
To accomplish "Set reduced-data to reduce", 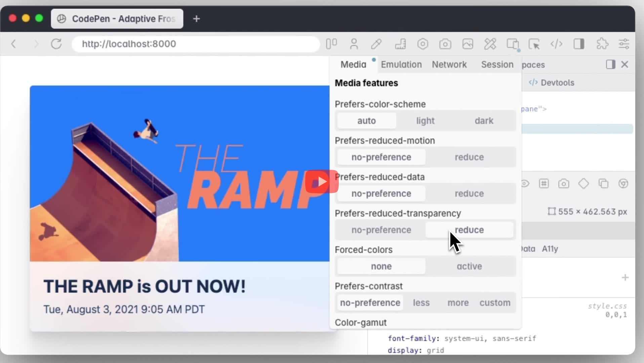I will click(469, 194).
